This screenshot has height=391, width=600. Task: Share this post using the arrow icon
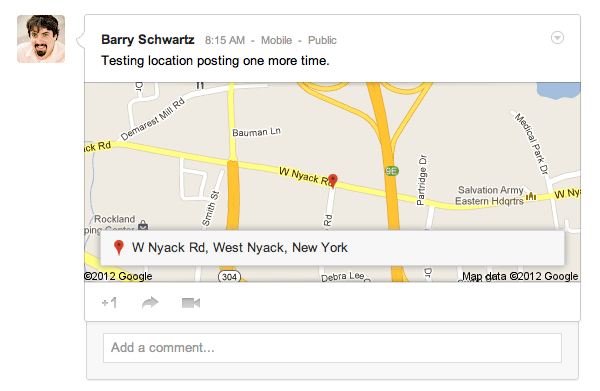click(150, 303)
